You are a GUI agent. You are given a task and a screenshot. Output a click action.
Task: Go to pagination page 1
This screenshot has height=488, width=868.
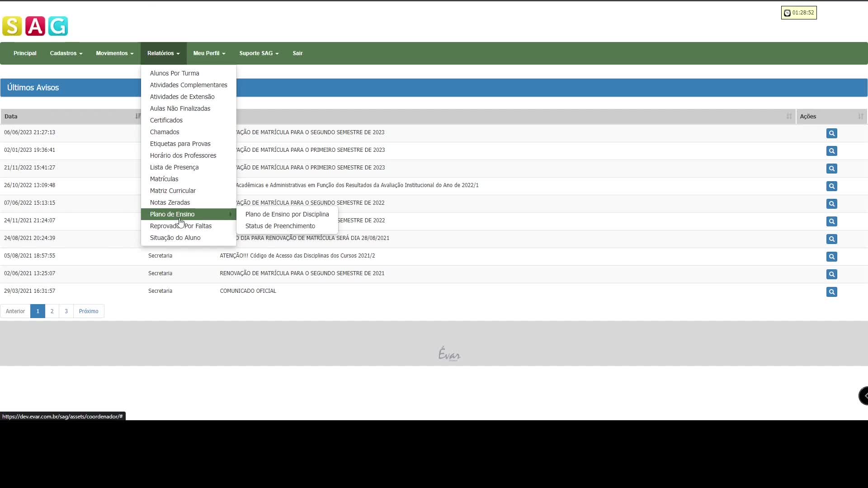click(38, 311)
